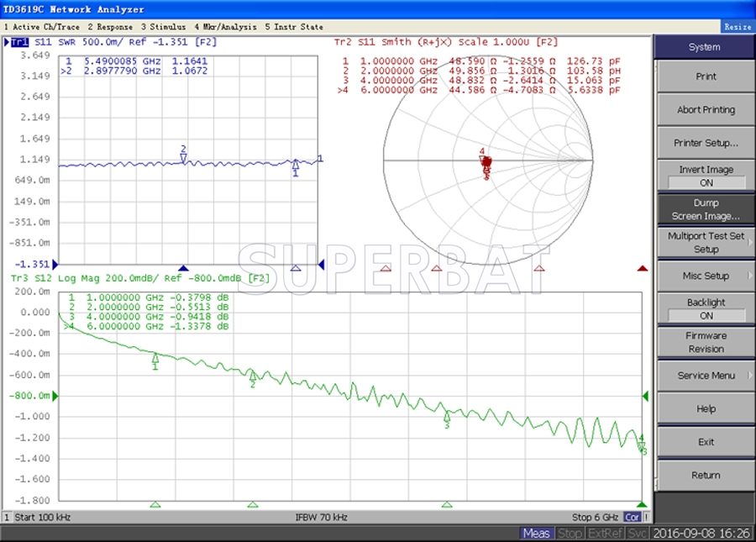The height and width of the screenshot is (542, 756).
Task: Click S12 marker readout -1.3378 dB
Action: (199, 326)
